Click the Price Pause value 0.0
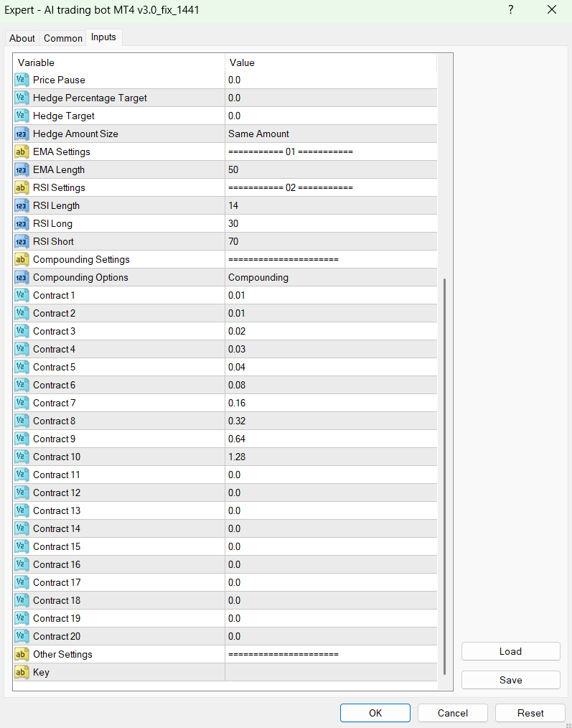Image resolution: width=572 pixels, height=728 pixels. pos(331,80)
